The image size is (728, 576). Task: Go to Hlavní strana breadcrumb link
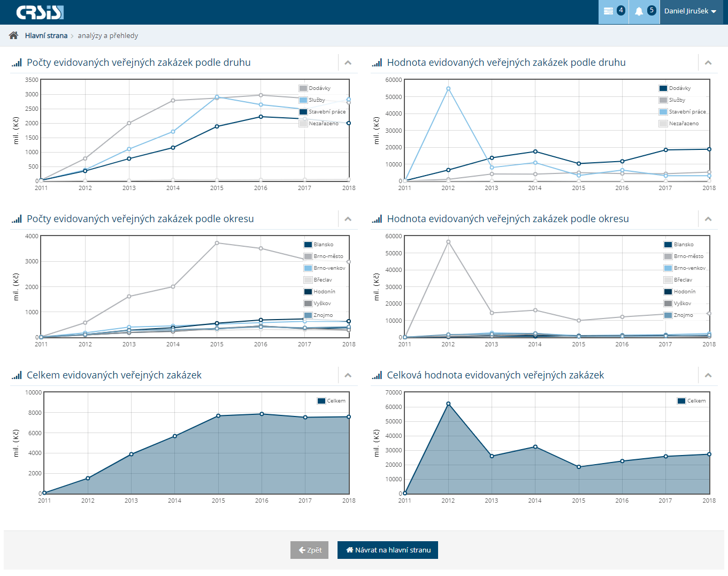[46, 35]
